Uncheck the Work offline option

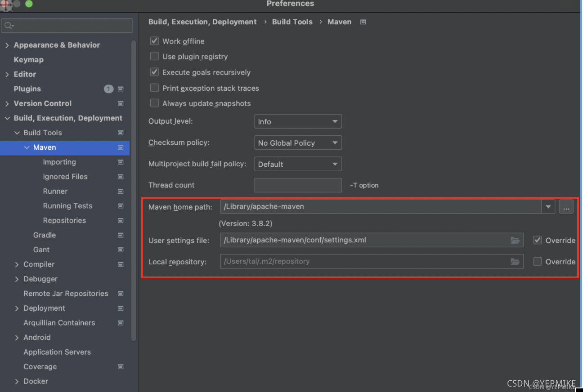[x=154, y=41]
